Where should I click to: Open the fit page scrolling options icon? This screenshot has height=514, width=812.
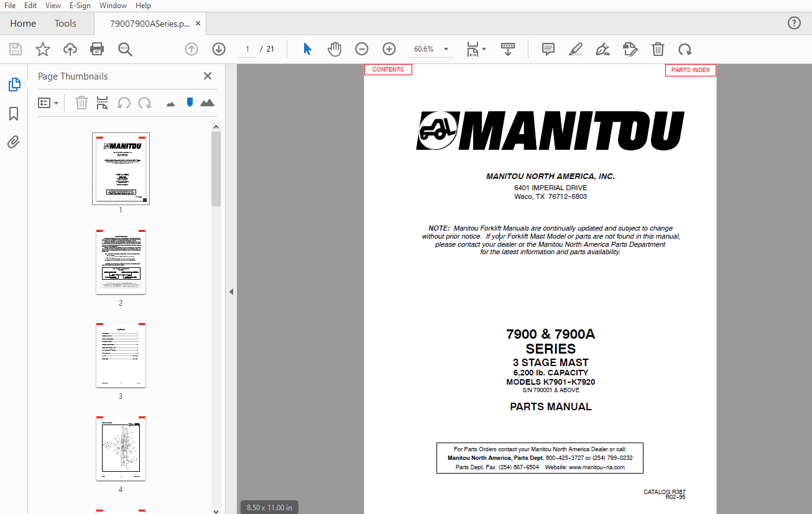(476, 49)
